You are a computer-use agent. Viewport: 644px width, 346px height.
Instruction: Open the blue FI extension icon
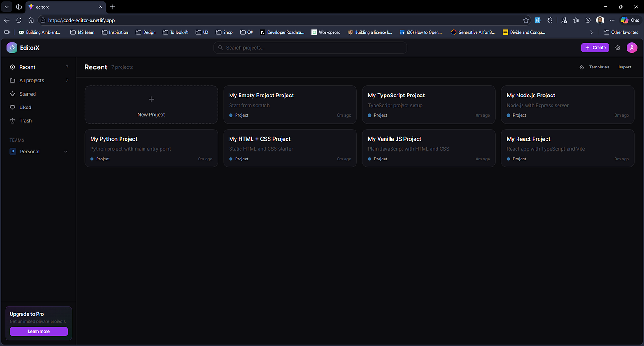(538, 20)
